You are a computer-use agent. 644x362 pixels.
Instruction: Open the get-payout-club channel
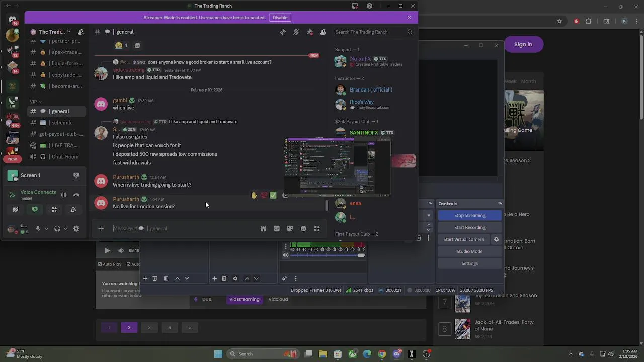pos(55,134)
